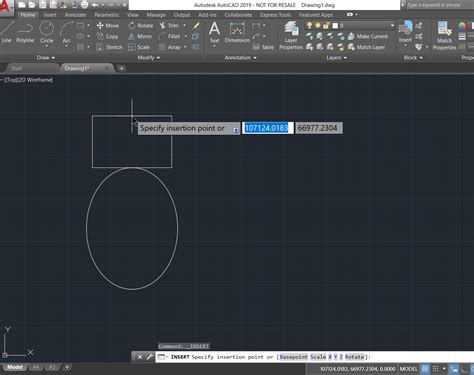The image size is (474, 375).
Task: Open the Array tool dropdown arrow
Action: coord(185,47)
